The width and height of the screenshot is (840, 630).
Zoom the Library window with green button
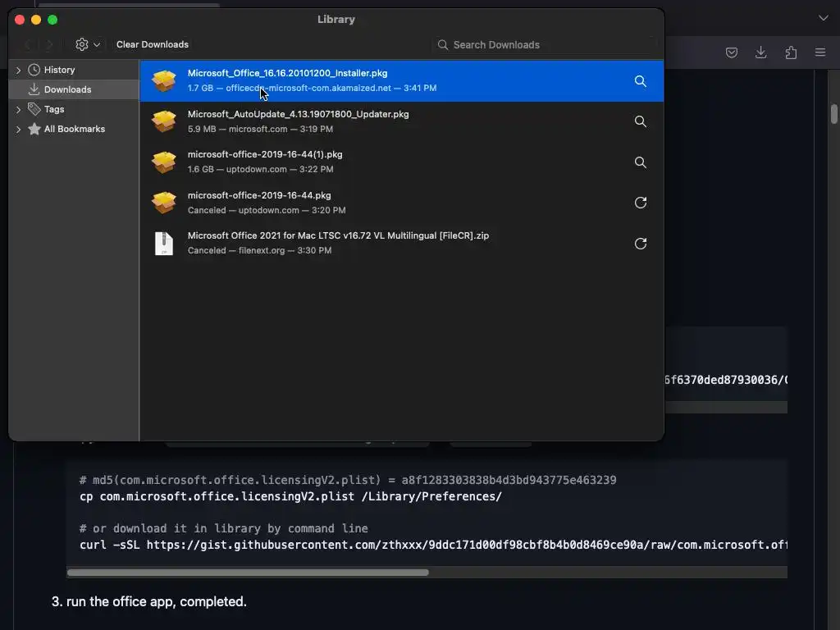tap(52, 20)
